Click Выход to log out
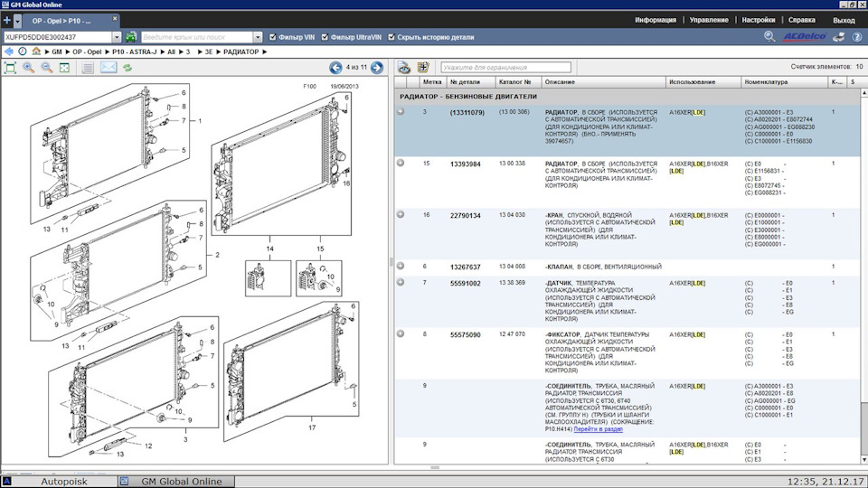This screenshot has width=868, height=488. coord(844,20)
